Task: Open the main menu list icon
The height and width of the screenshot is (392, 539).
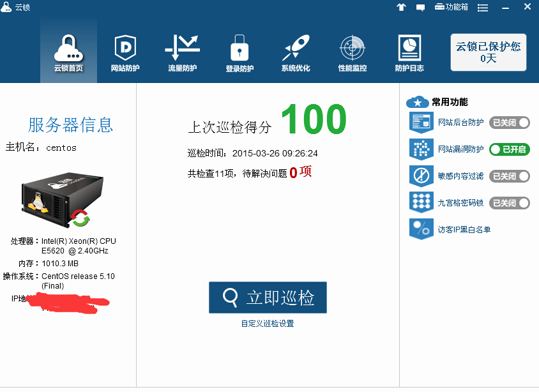Action: click(x=483, y=8)
